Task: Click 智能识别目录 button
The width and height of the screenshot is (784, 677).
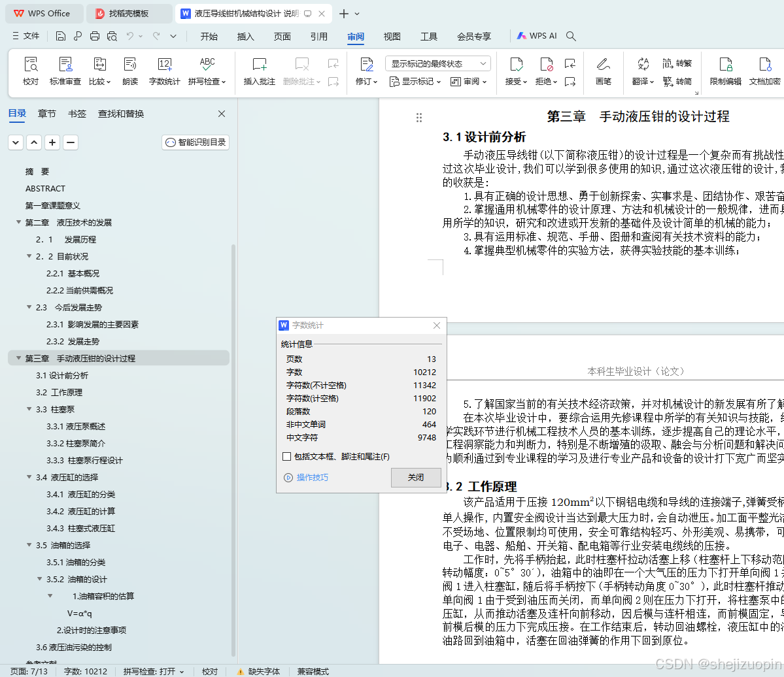Action: [x=196, y=142]
